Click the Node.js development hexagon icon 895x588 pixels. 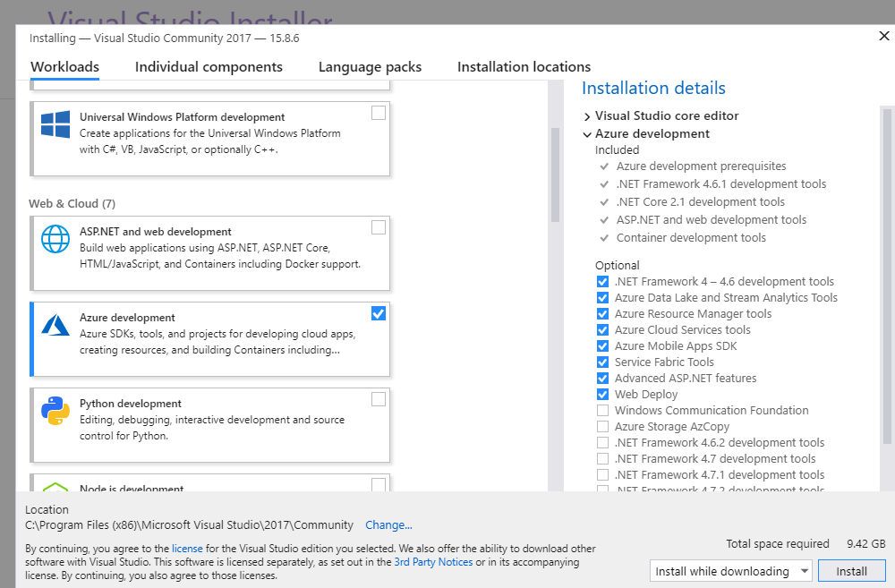tap(55, 488)
